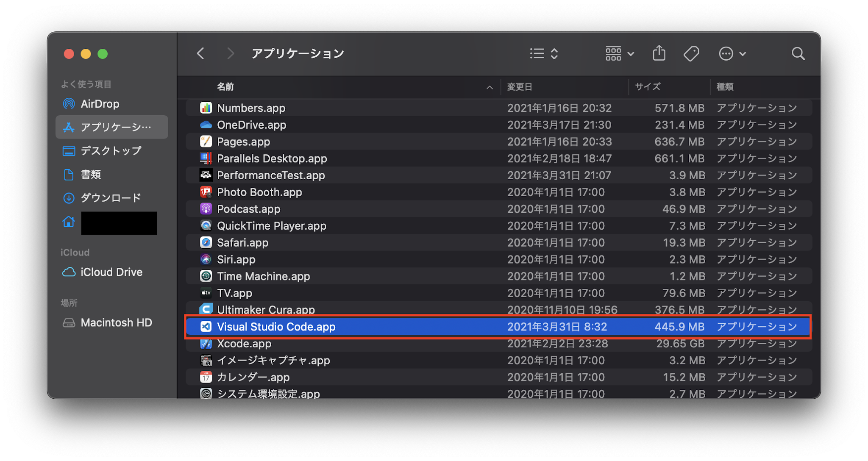Viewport: 868px width, 461px height.
Task: Open the search icon in the toolbar
Action: (x=798, y=53)
